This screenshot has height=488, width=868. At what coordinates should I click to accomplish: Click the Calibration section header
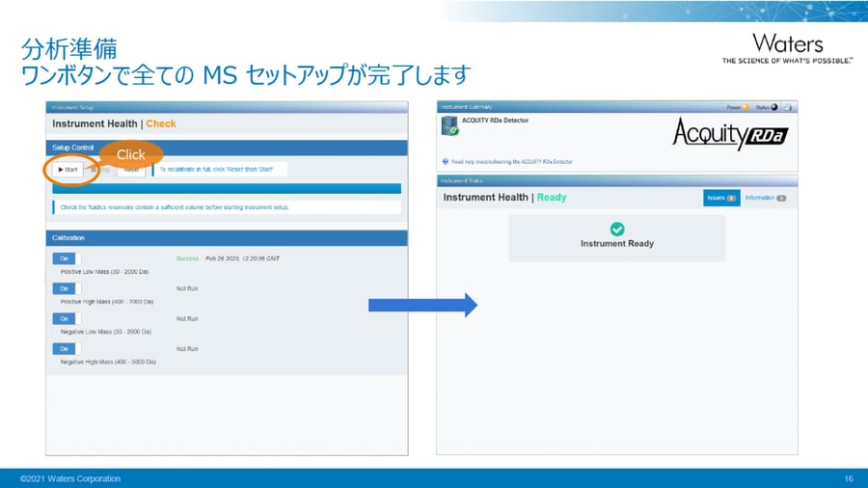227,238
